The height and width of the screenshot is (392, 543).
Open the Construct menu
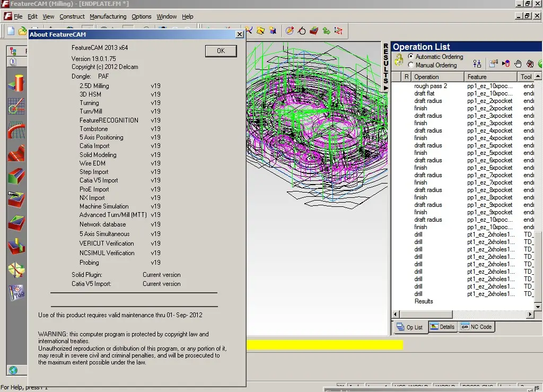click(x=72, y=16)
